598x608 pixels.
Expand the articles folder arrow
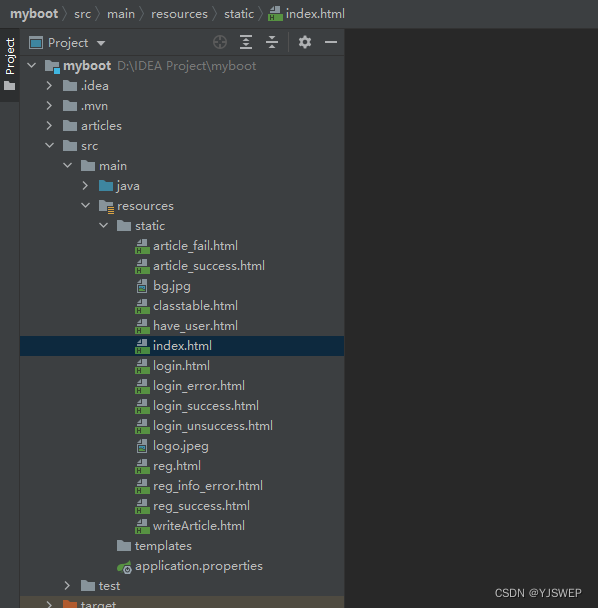(x=49, y=126)
